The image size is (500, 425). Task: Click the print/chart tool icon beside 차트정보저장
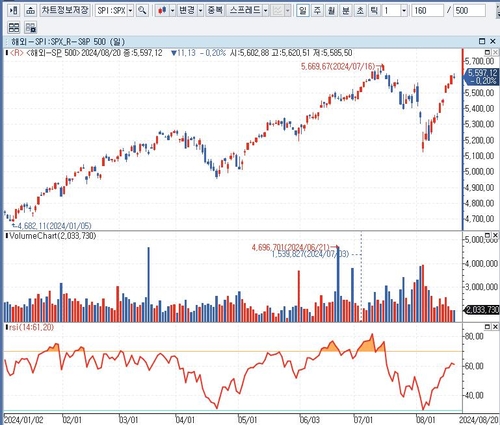click(30, 10)
